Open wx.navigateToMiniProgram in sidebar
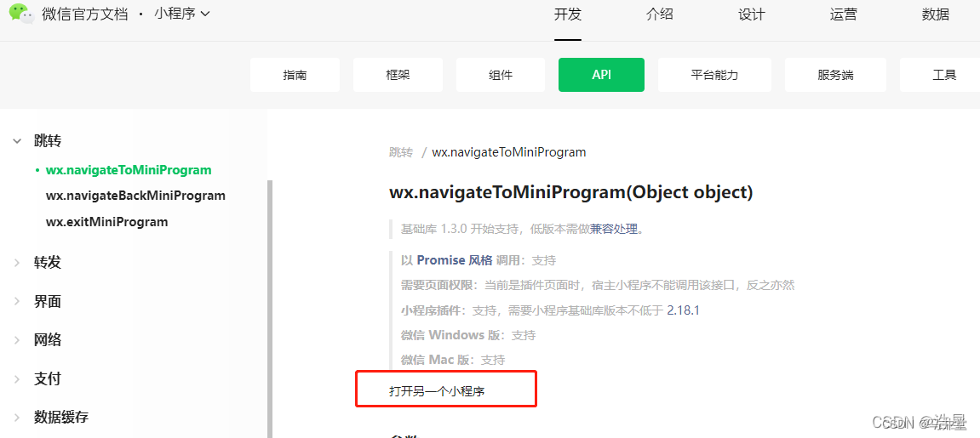This screenshot has width=980, height=438. click(x=128, y=170)
